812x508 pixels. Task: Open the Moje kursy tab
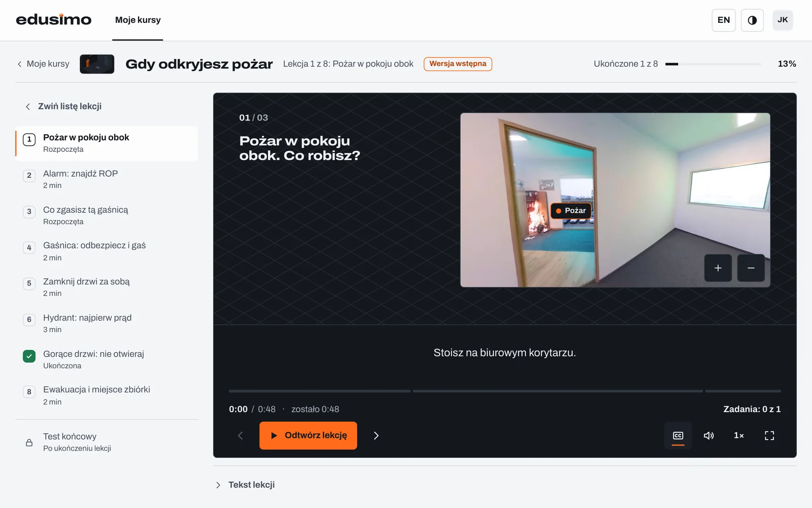(x=138, y=20)
